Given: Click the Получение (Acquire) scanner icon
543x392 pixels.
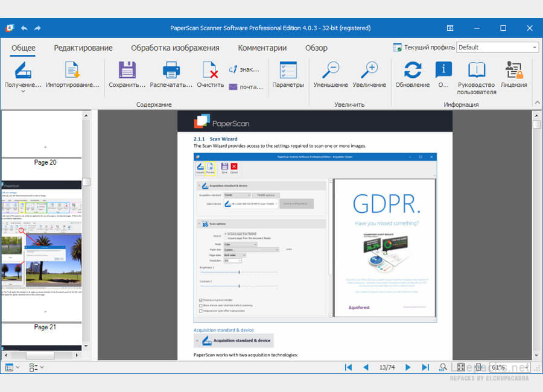Looking at the screenshot, I should point(23,71).
